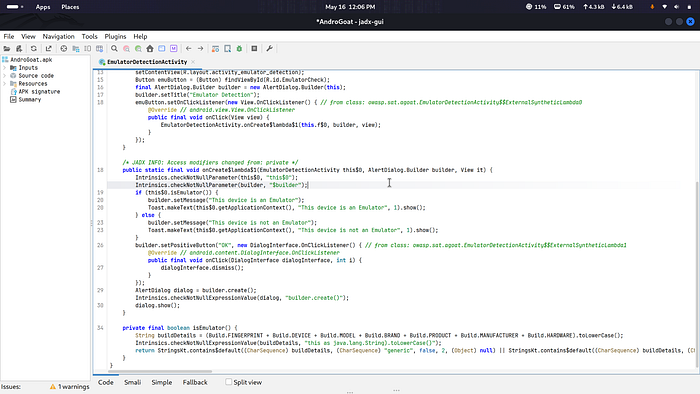Open the Plugins menu
Viewport: 700px width, 394px height.
(115, 37)
